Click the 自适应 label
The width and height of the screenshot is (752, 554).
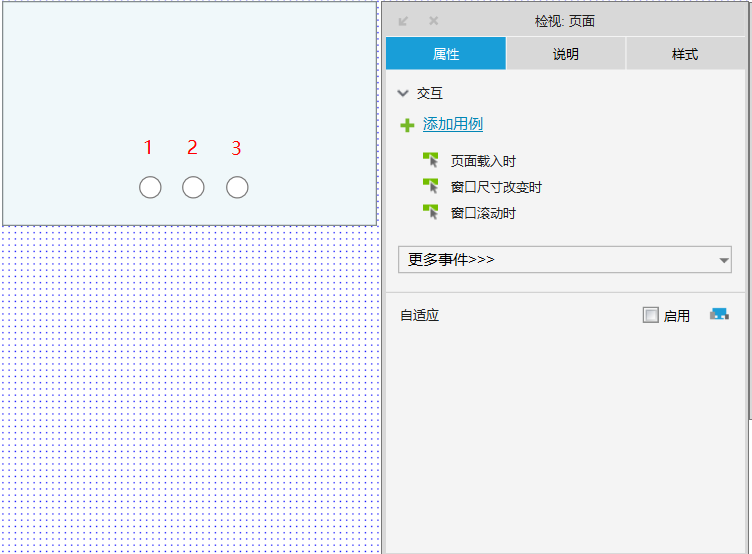click(x=420, y=315)
